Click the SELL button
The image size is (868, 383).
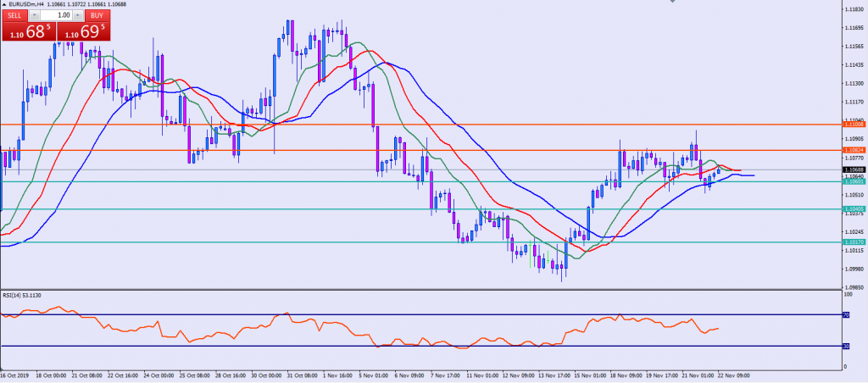[x=14, y=15]
